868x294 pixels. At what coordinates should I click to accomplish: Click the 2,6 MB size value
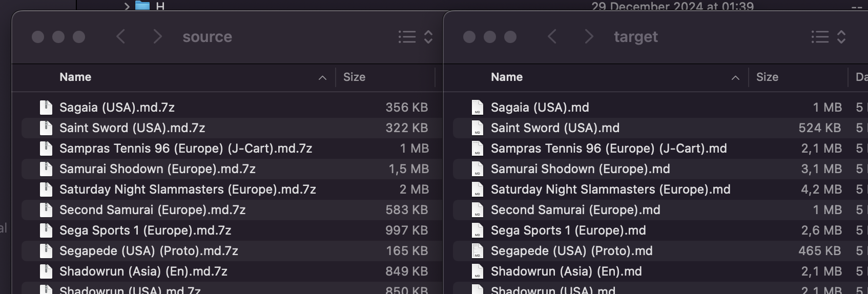coord(821,230)
